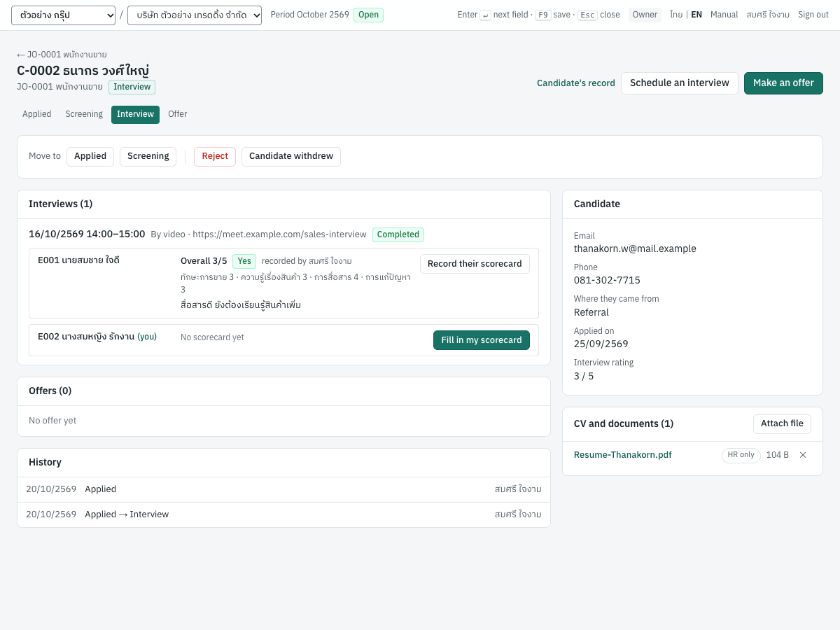
Task: Click the Open period status badge
Action: click(x=368, y=15)
